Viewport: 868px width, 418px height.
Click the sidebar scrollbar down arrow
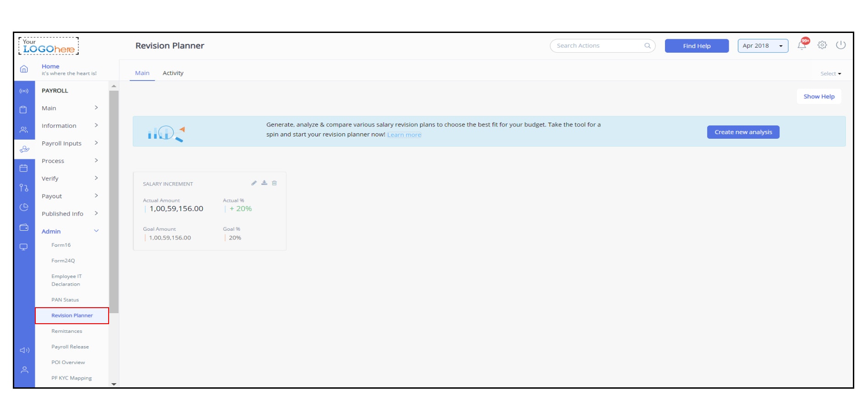tap(114, 384)
